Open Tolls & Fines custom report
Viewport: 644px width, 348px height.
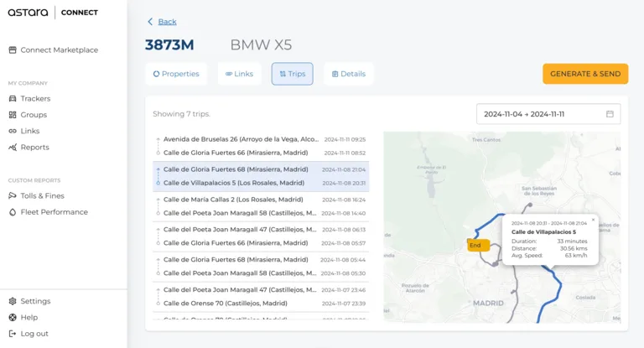point(37,196)
